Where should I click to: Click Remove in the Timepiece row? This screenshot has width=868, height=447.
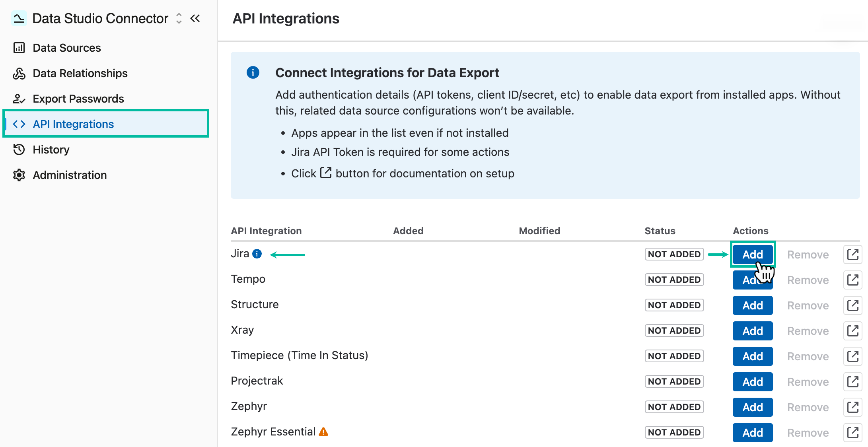pyautogui.click(x=808, y=356)
